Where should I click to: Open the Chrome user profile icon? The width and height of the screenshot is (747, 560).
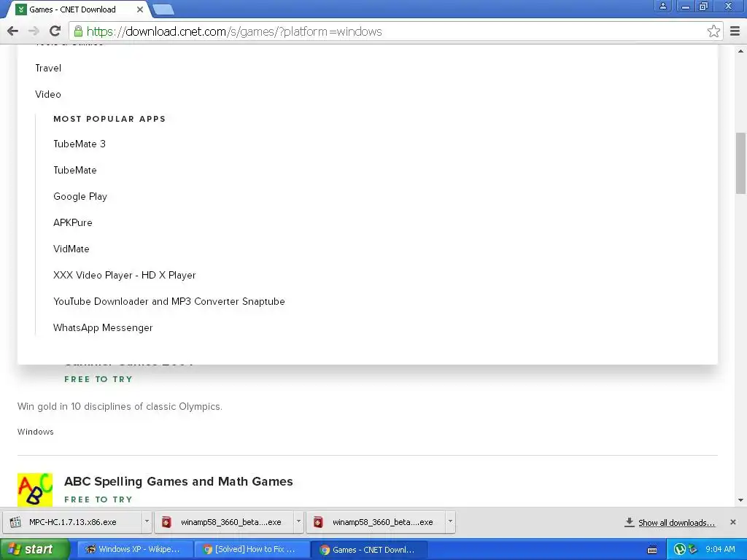pyautogui.click(x=662, y=6)
